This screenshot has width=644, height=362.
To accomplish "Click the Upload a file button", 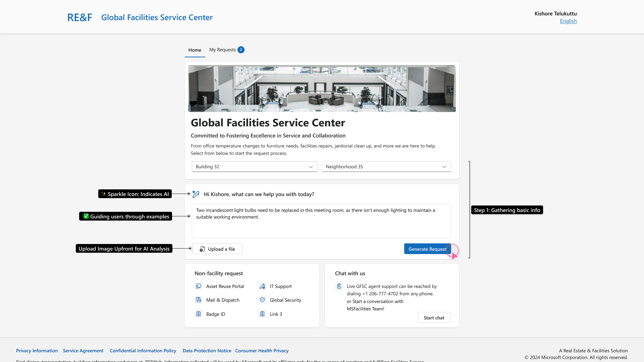I will pyautogui.click(x=217, y=249).
